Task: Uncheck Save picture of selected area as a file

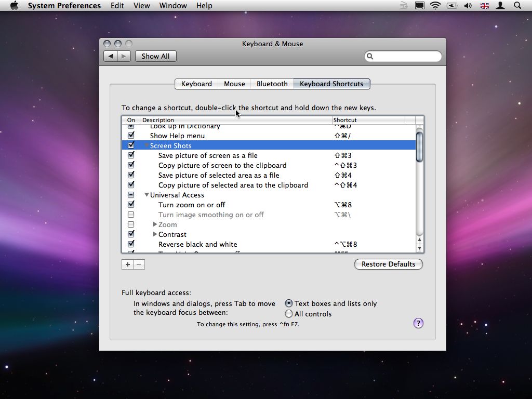Action: (131, 175)
